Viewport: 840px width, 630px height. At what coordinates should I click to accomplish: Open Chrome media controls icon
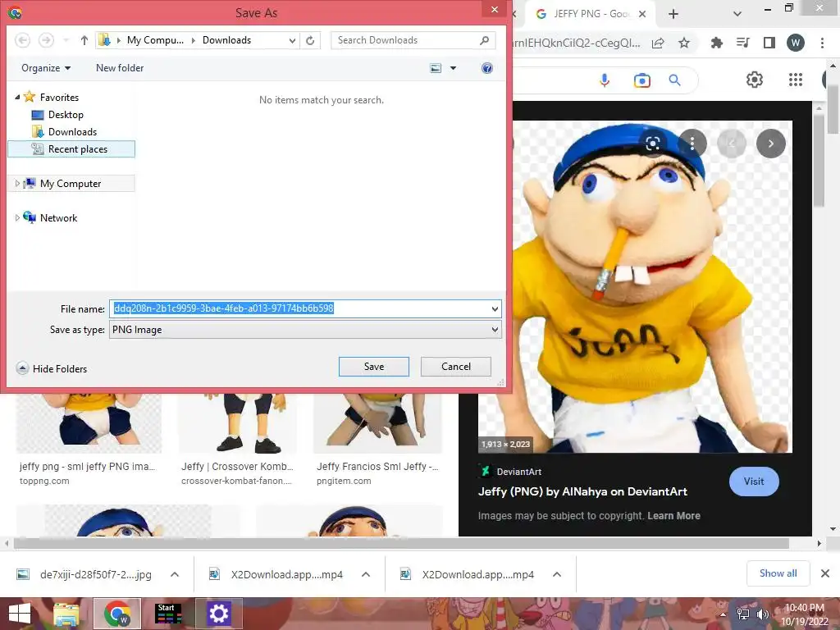tap(743, 43)
